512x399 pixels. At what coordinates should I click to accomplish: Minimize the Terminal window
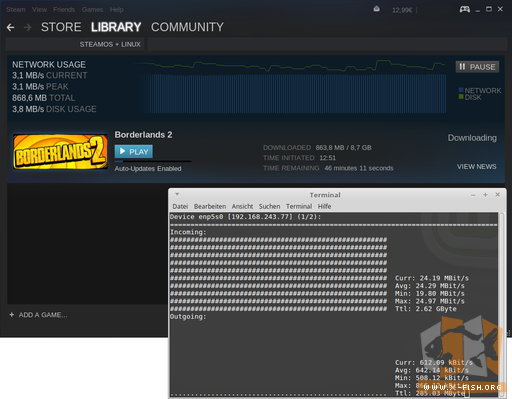pyautogui.click(x=473, y=195)
